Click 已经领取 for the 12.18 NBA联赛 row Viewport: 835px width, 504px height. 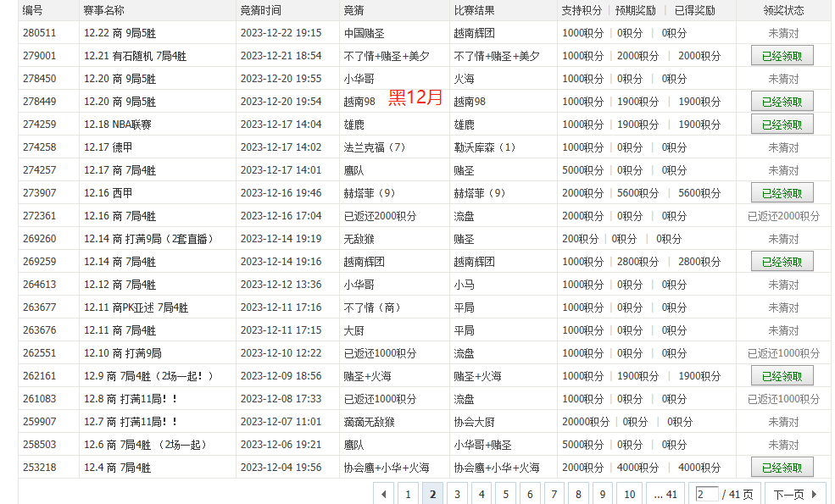[781, 124]
